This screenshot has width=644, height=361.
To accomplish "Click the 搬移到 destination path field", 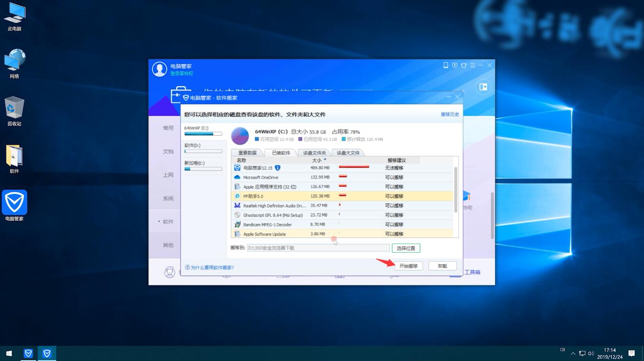I will pyautogui.click(x=318, y=248).
